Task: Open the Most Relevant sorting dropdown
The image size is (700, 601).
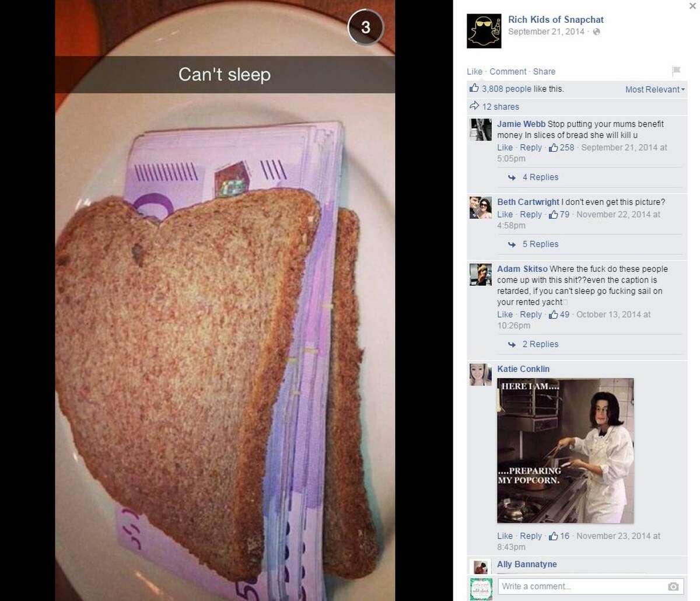Action: click(x=655, y=89)
